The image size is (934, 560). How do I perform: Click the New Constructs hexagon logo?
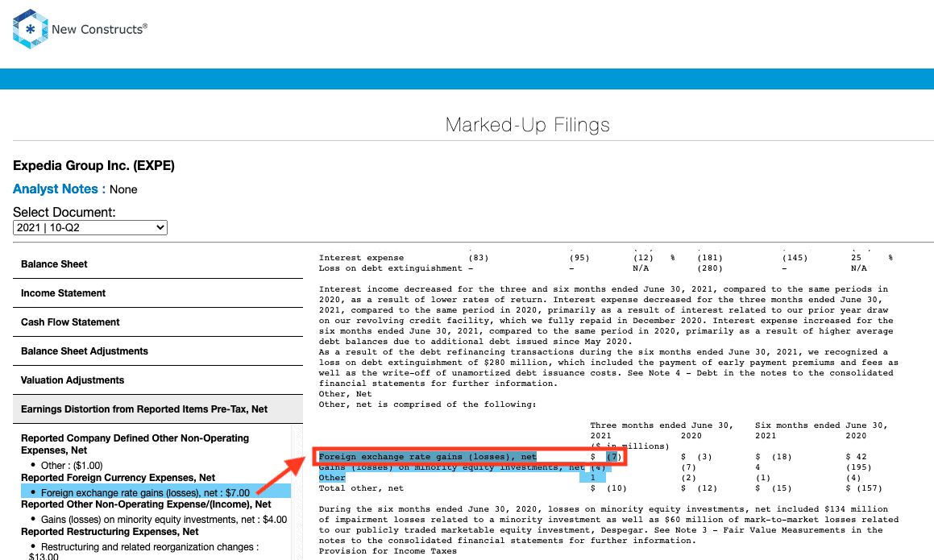30,28
